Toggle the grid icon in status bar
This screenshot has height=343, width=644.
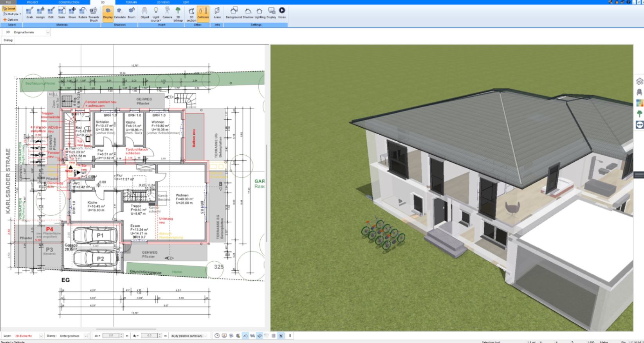click(274, 336)
